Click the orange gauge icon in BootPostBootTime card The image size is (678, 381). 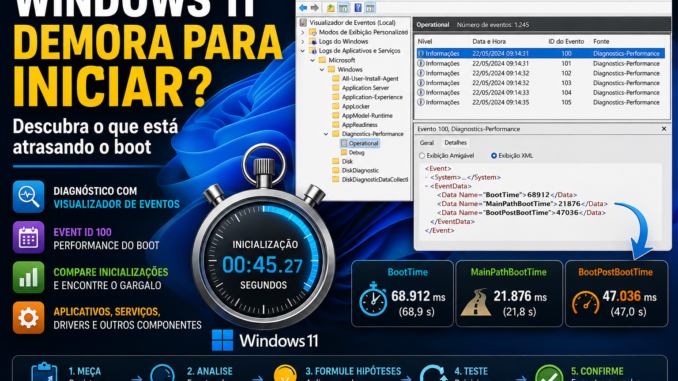coord(585,303)
